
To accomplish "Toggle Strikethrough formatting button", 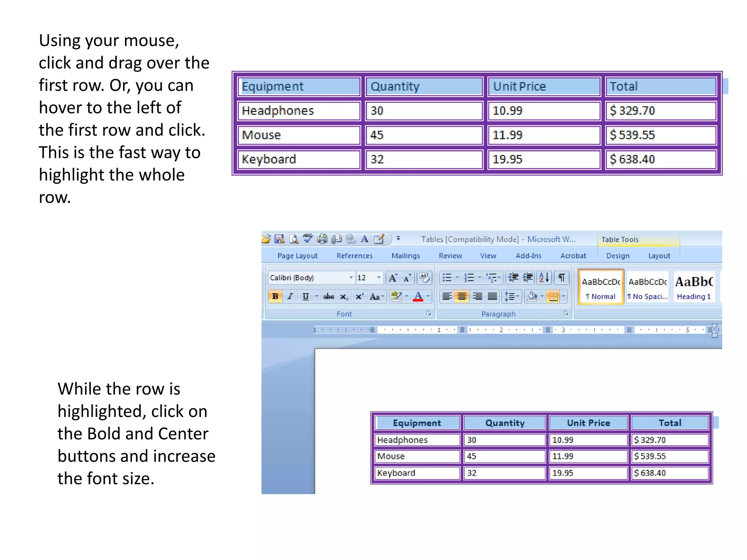I will [329, 296].
